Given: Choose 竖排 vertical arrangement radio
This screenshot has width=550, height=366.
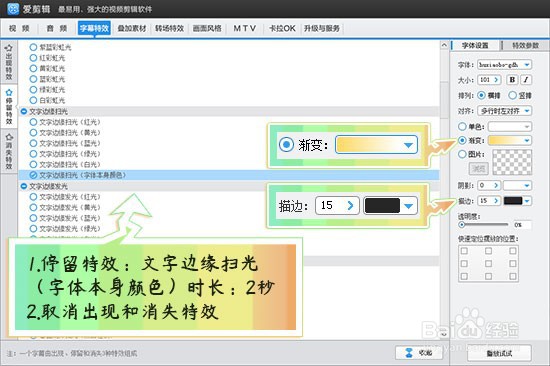Looking at the screenshot, I should click(x=512, y=95).
